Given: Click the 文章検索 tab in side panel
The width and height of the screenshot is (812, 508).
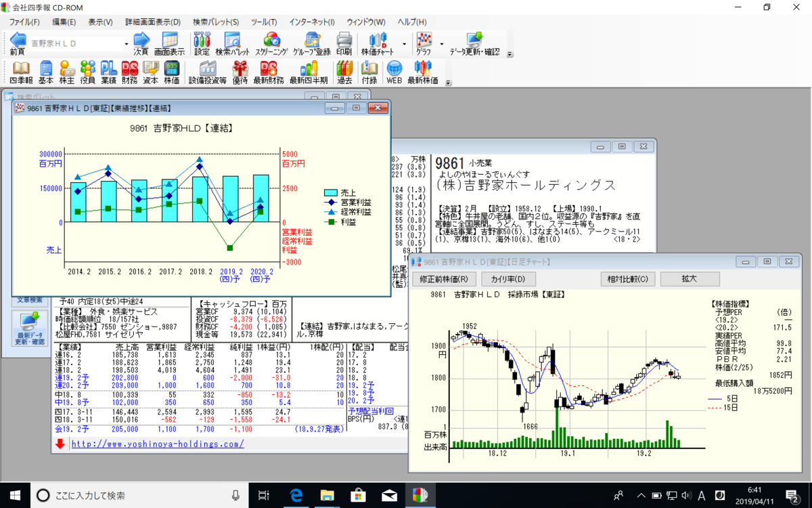Looking at the screenshot, I should pos(30,300).
